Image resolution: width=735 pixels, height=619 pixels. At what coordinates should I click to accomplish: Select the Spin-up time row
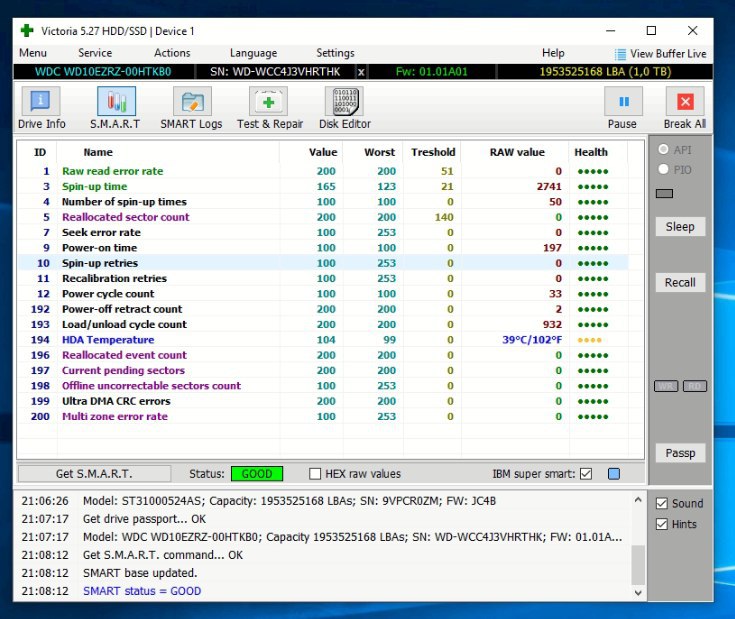tap(323, 186)
